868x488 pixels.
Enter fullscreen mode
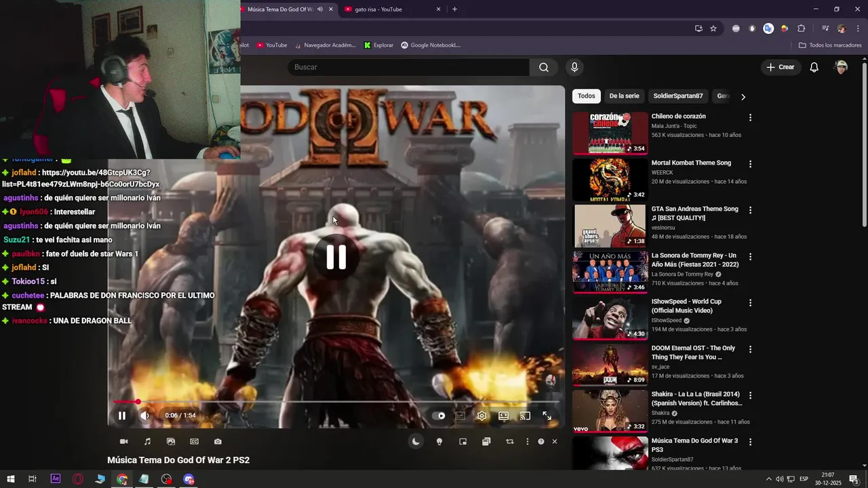[x=547, y=415]
